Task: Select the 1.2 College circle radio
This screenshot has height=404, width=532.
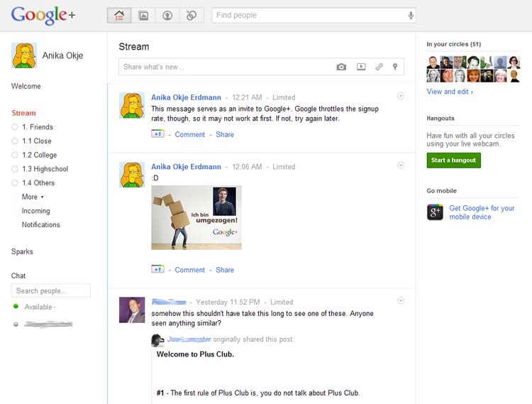Action: click(15, 155)
